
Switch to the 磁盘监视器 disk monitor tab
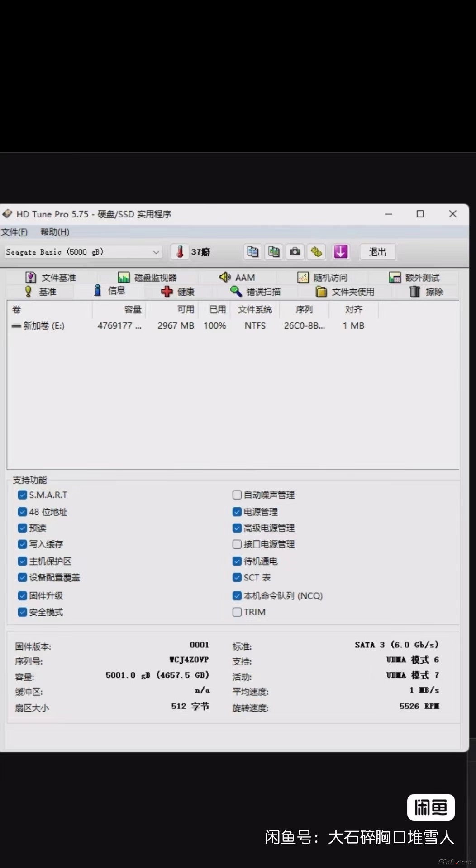click(147, 277)
